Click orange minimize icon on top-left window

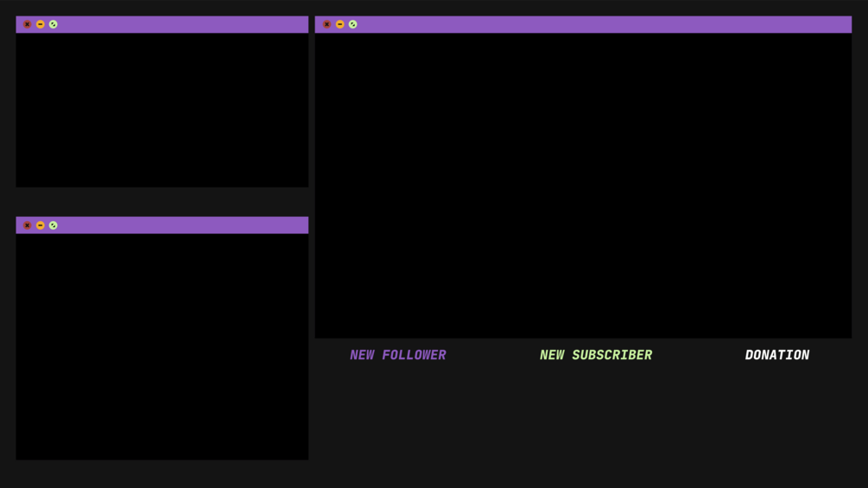tap(41, 24)
